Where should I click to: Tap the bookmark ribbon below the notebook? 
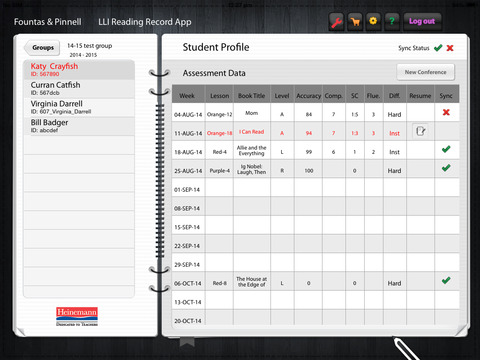coord(187,342)
